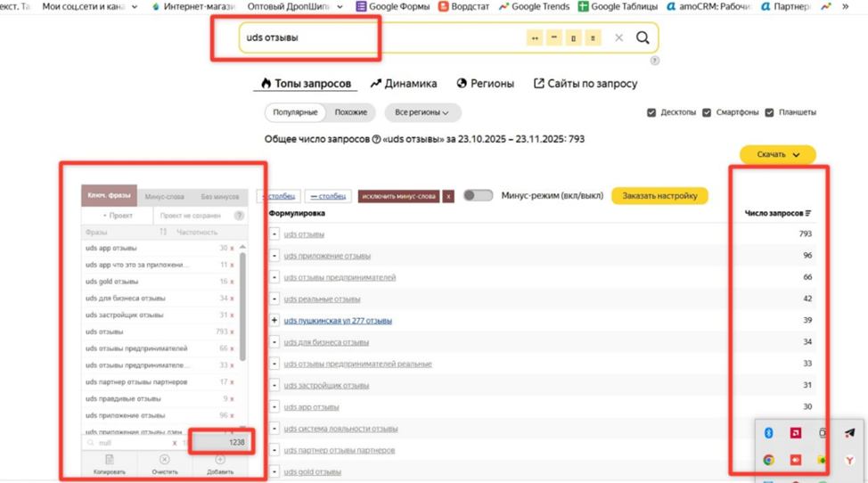Remove 'uds застройщик отзывы' with red x

(232, 315)
